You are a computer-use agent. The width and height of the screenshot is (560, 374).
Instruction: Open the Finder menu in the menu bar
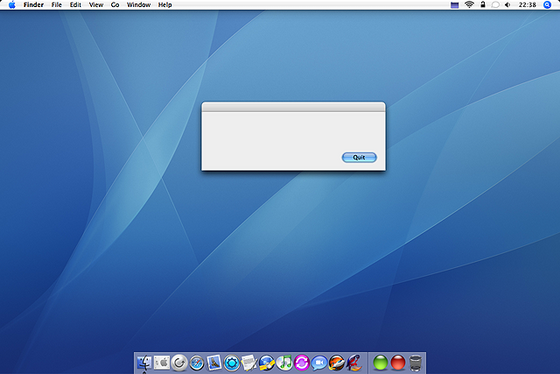33,5
